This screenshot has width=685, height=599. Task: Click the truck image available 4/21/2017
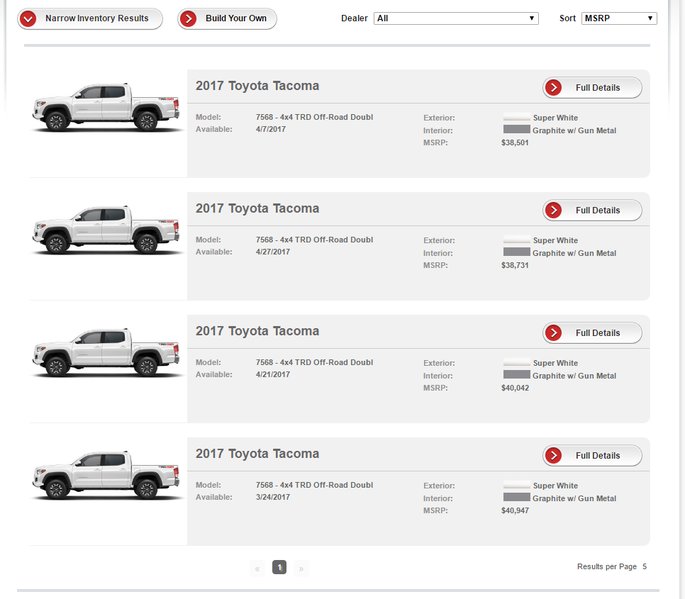point(106,353)
